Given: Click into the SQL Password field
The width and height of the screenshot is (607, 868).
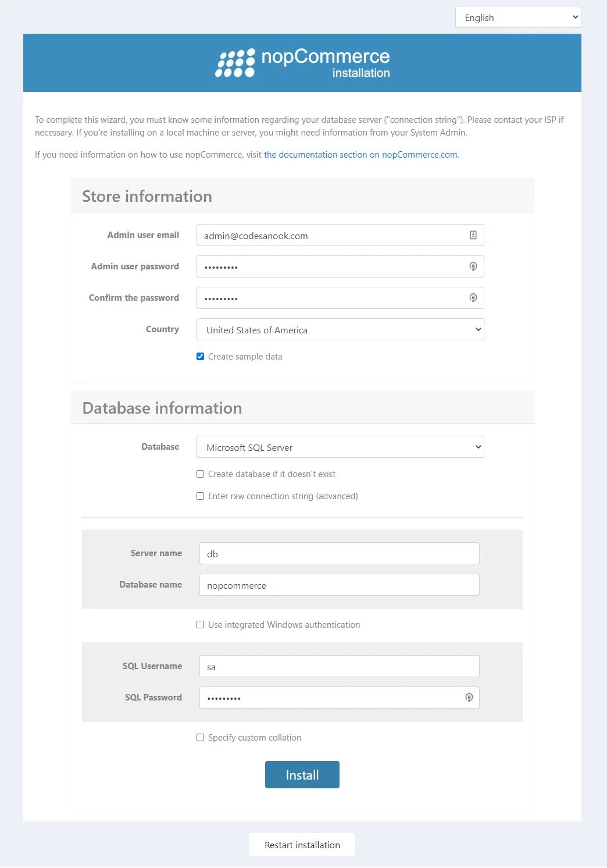Looking at the screenshot, I should [x=340, y=698].
